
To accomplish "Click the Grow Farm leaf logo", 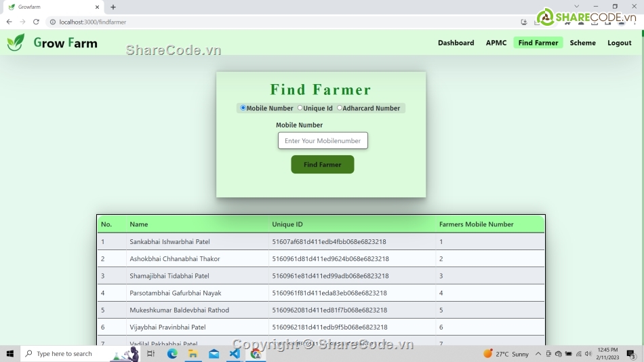I will tap(16, 43).
